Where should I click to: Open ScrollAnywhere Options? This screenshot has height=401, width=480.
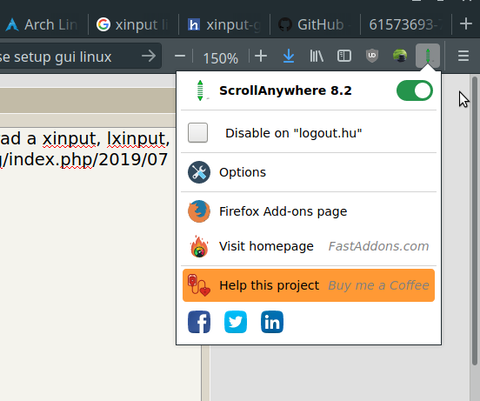click(x=308, y=172)
